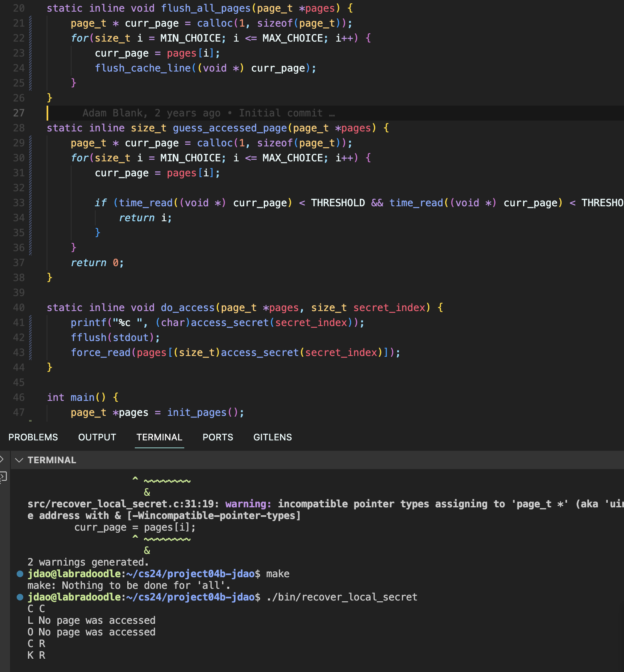Click the blue dot beside the make command

pos(20,574)
